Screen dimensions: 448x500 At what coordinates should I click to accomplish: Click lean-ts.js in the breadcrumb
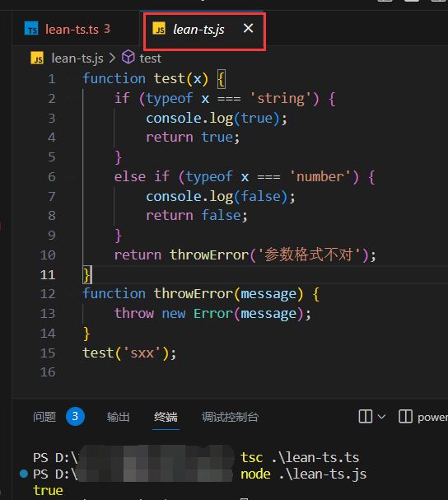tap(77, 58)
